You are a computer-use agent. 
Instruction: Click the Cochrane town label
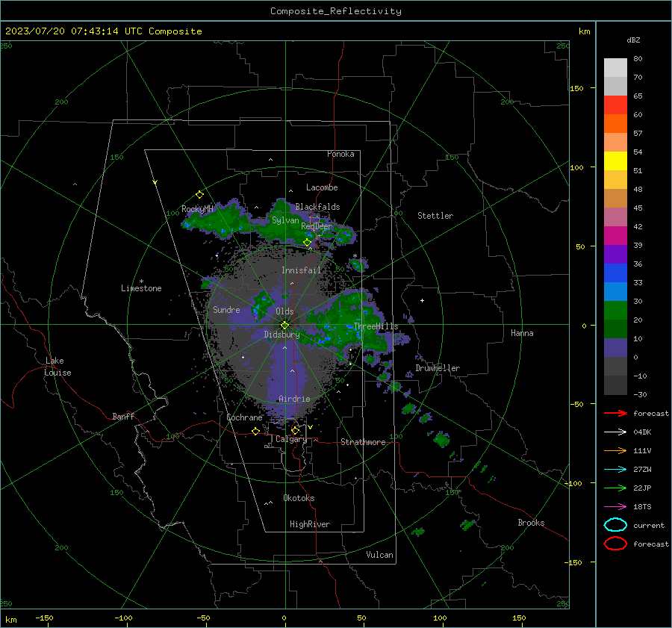pos(244,417)
